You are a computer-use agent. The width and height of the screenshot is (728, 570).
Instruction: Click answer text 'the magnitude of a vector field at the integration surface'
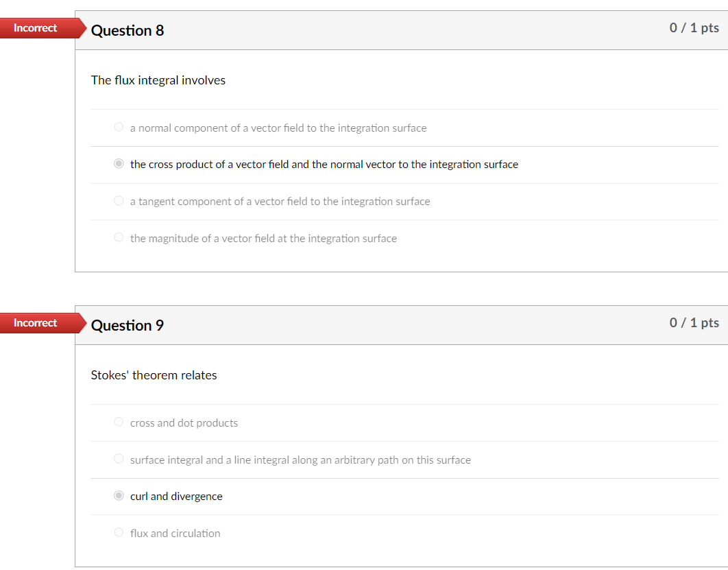tap(263, 239)
